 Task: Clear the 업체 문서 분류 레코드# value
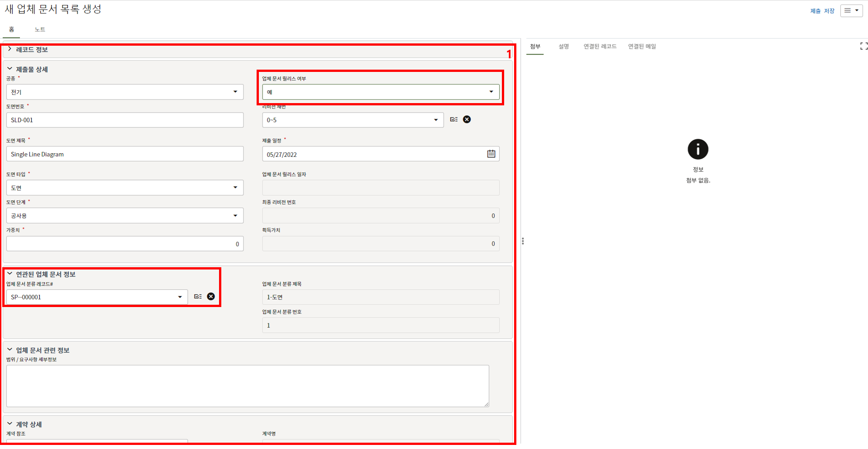tap(211, 297)
